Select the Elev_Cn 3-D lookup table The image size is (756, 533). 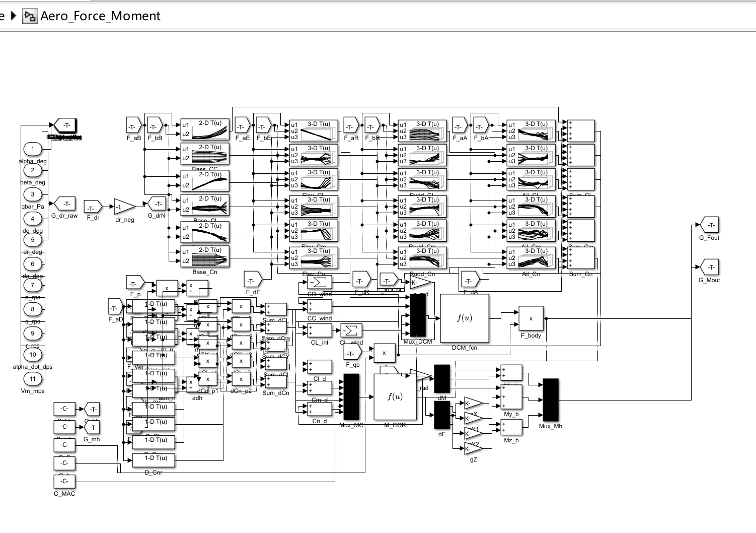[x=314, y=257]
